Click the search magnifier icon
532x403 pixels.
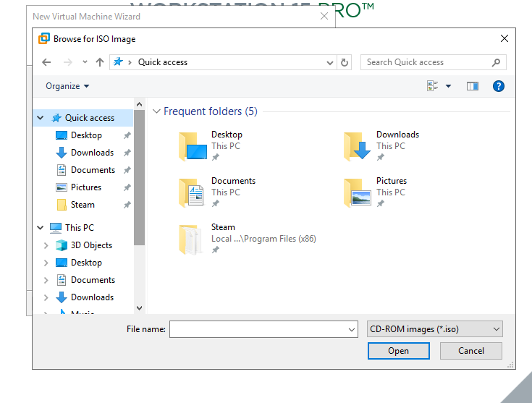click(x=496, y=62)
